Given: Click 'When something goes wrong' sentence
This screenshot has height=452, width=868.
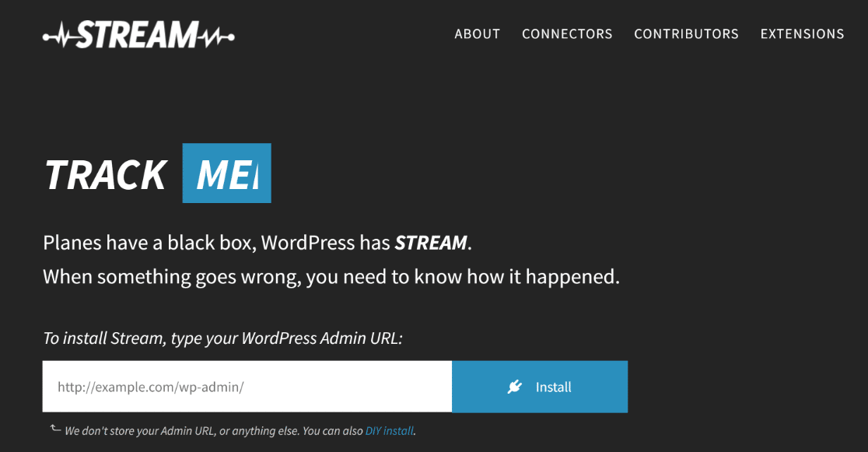Looking at the screenshot, I should (331, 276).
